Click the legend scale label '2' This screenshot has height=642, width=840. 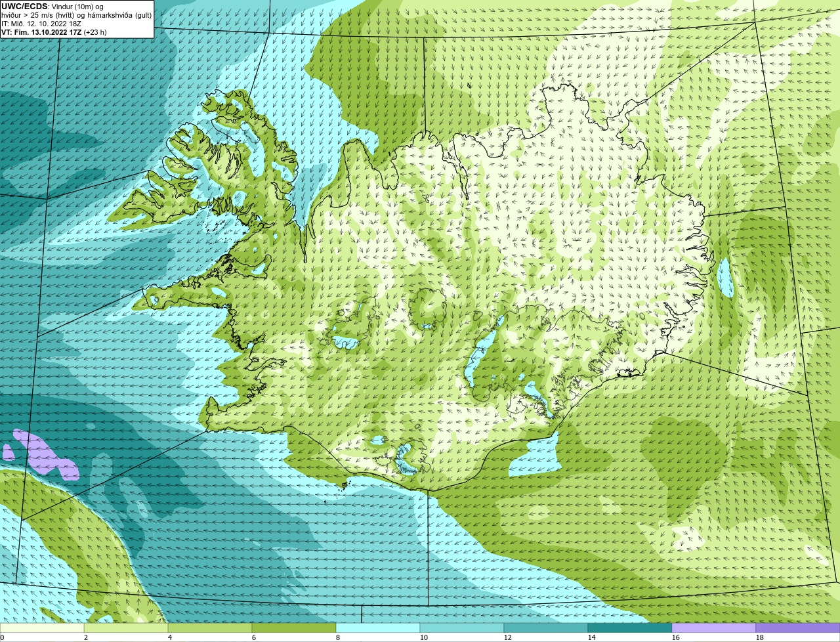[x=85, y=637]
